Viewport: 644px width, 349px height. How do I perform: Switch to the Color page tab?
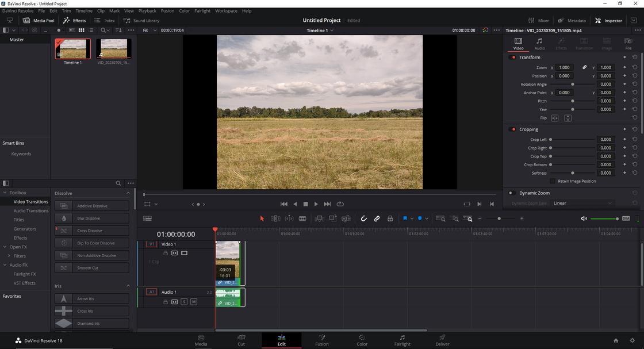point(362,340)
